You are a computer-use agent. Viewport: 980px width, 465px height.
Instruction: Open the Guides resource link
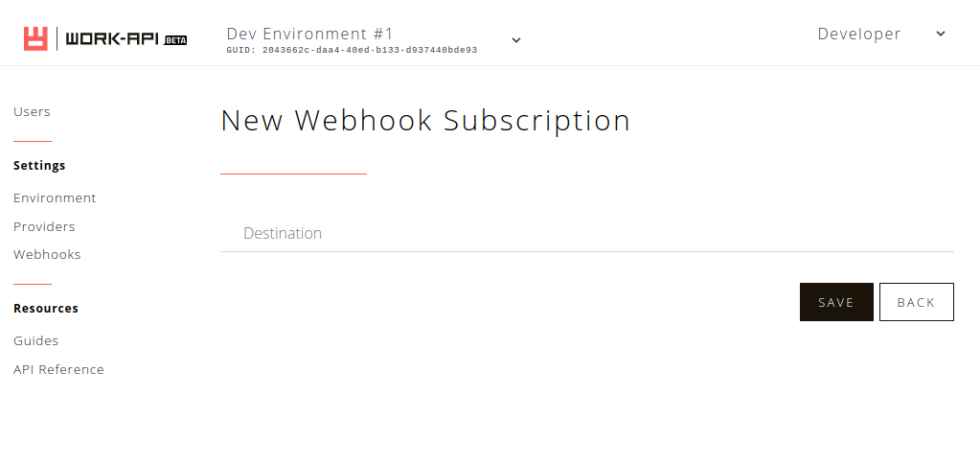click(35, 341)
